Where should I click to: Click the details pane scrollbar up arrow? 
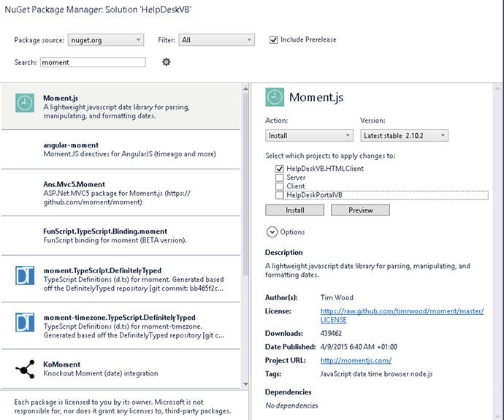[497, 88]
